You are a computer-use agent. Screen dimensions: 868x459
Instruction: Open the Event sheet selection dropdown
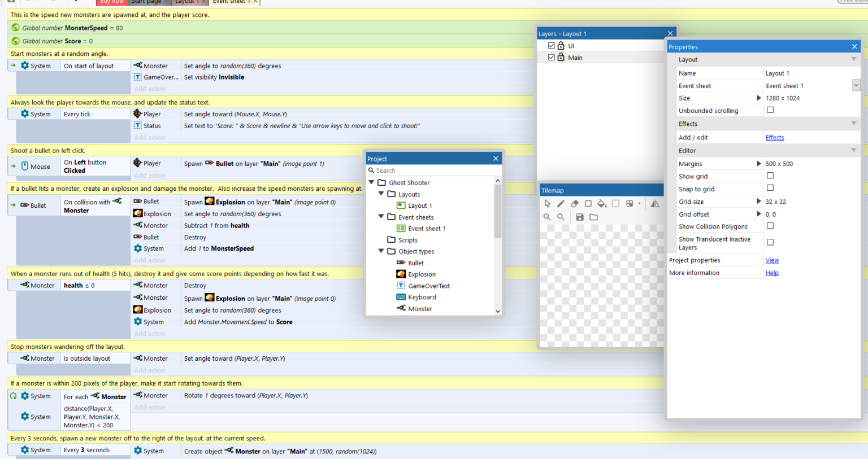(x=856, y=85)
